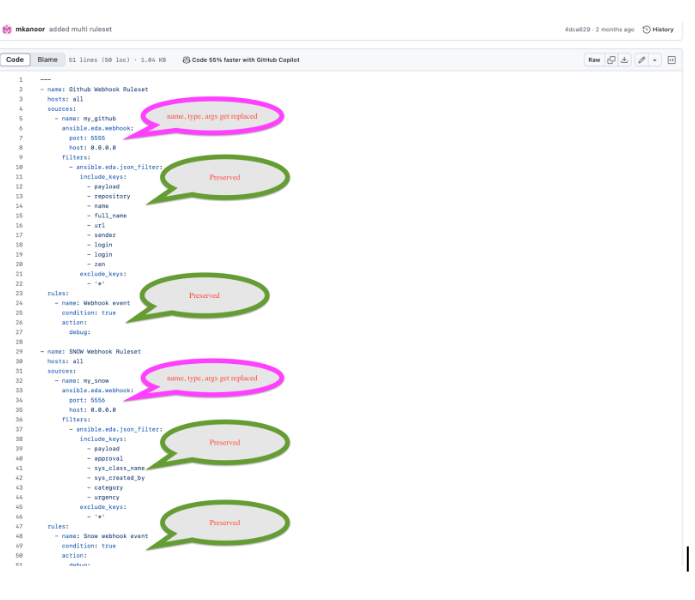695x600 pixels.
Task: Open mkanoor's user profile link
Action: 30,30
